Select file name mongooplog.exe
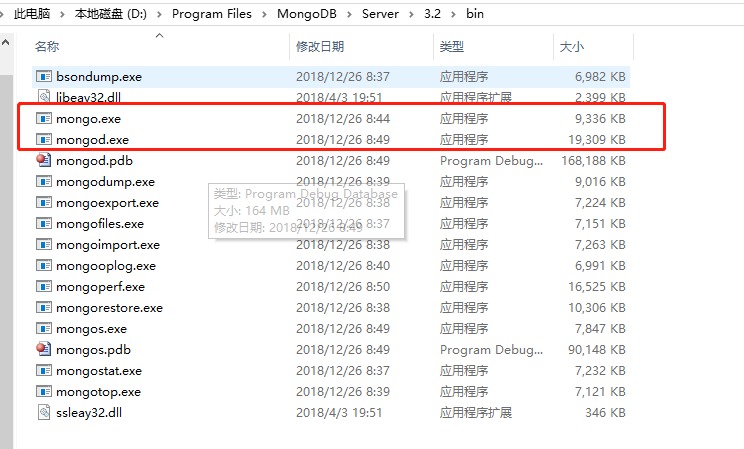 [106, 266]
